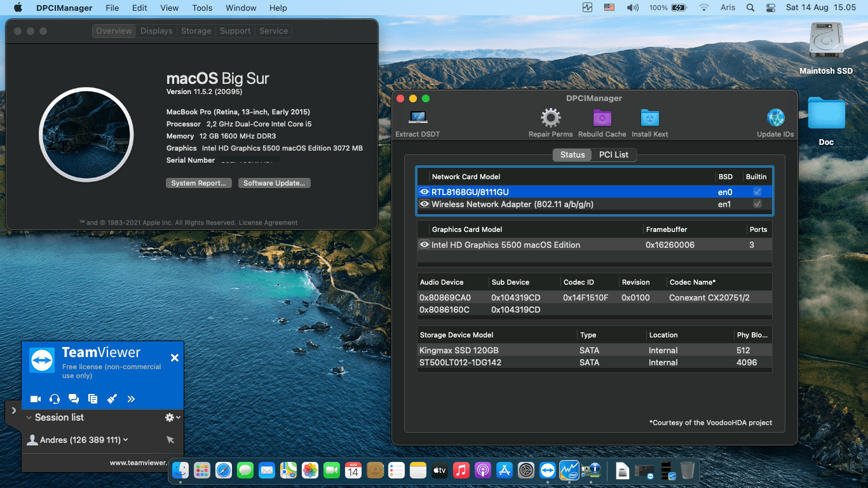Click the TeamViewer whiteboard brush icon
The height and width of the screenshot is (488, 868).
coord(112,399)
